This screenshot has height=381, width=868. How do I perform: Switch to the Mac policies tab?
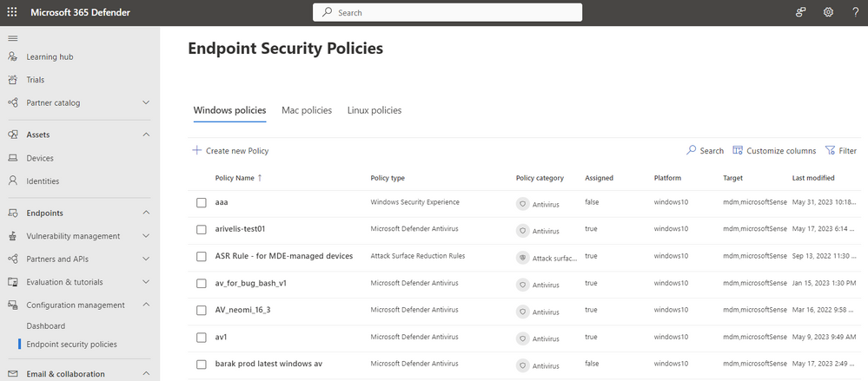[x=307, y=110]
